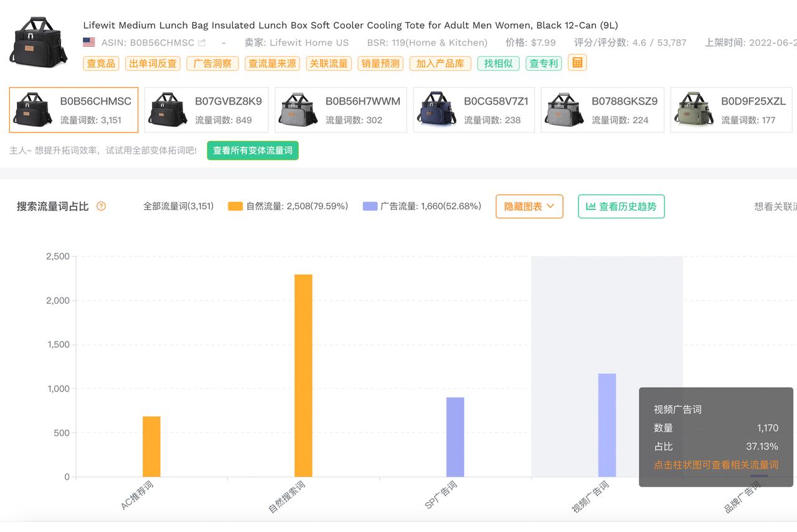Click the 找相似 green button
The width and height of the screenshot is (797, 532).
coord(498,63)
